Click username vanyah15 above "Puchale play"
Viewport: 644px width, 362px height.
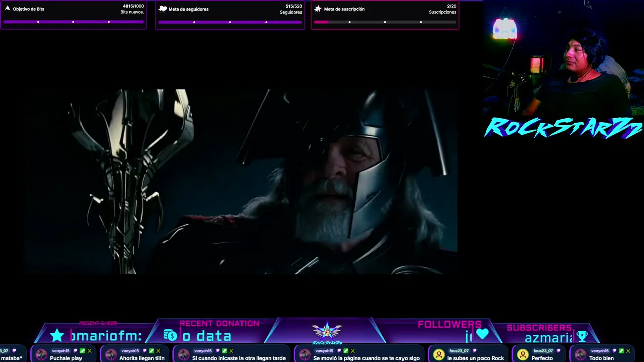(61, 351)
